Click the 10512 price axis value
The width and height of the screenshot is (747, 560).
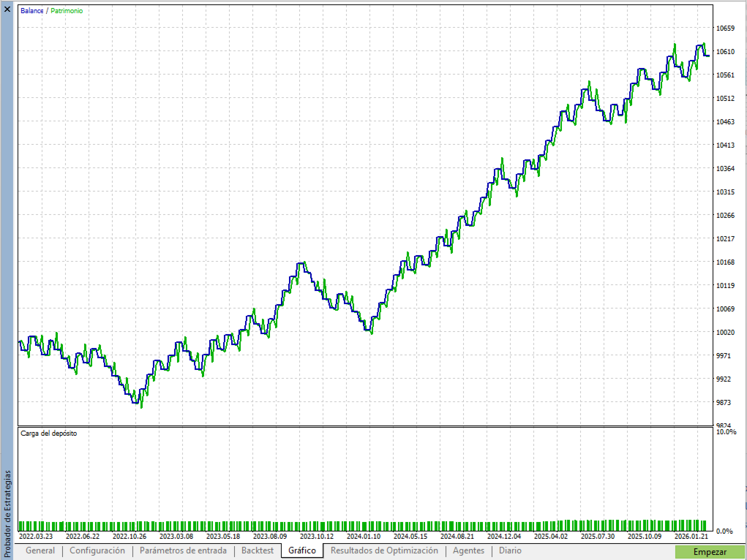click(x=725, y=98)
